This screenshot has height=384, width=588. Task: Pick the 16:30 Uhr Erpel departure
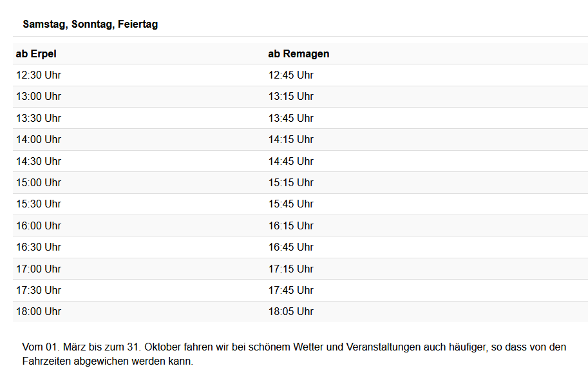[39, 247]
